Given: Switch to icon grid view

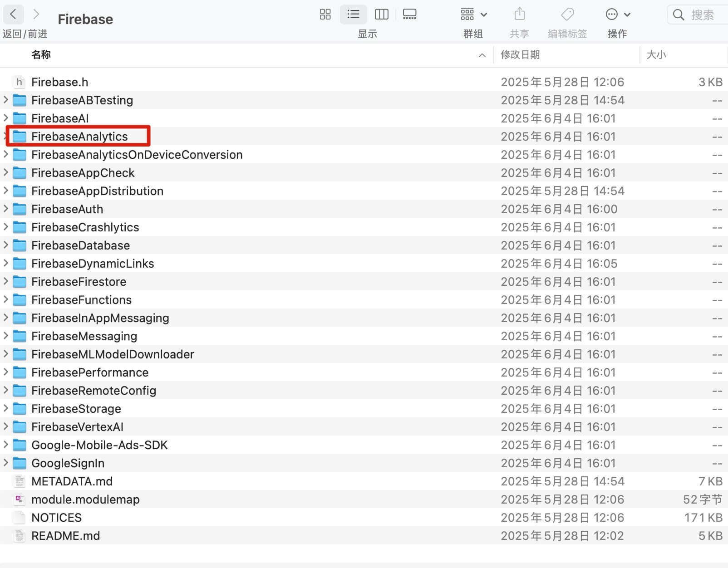Looking at the screenshot, I should click(x=325, y=15).
